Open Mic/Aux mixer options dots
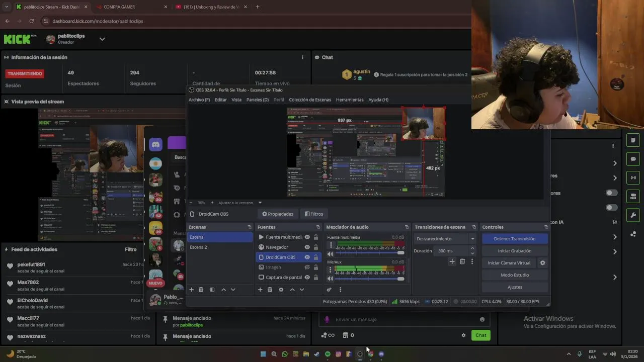Viewport: 644px width, 362px height. (331, 270)
